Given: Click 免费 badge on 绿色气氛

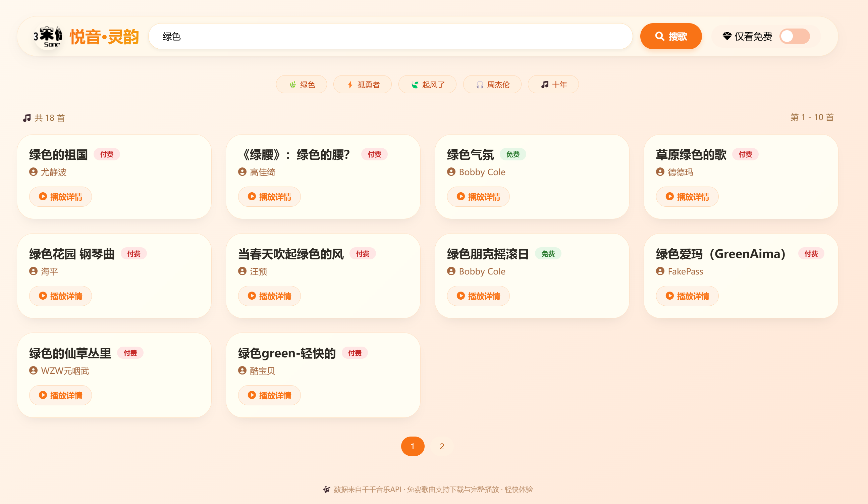Looking at the screenshot, I should tap(513, 154).
